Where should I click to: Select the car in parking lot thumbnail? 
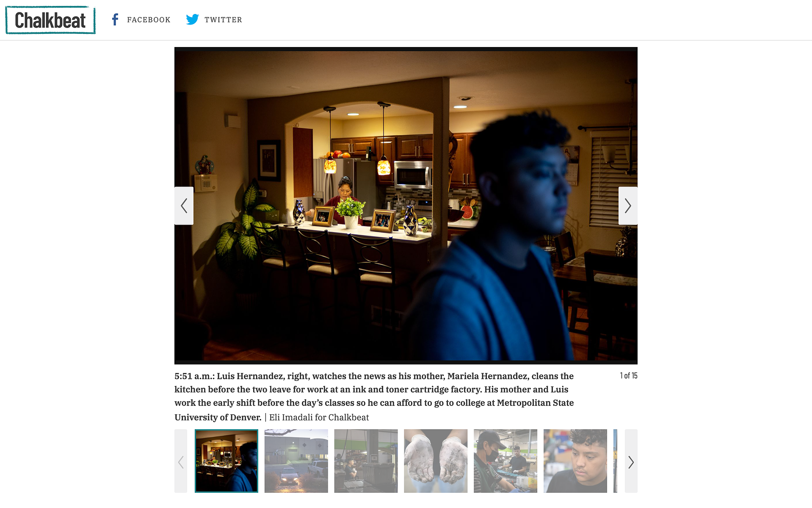coord(296,461)
